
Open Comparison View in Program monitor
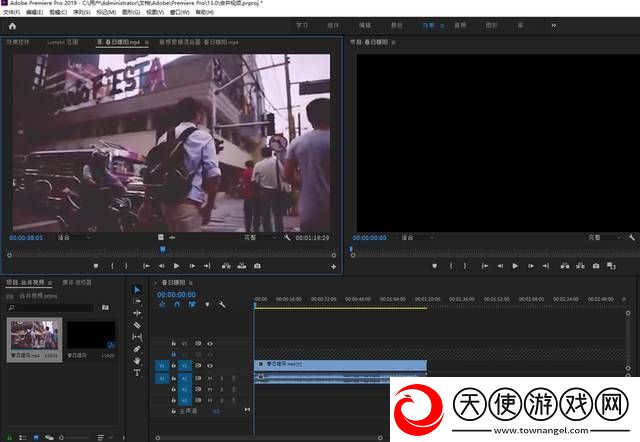(x=611, y=266)
